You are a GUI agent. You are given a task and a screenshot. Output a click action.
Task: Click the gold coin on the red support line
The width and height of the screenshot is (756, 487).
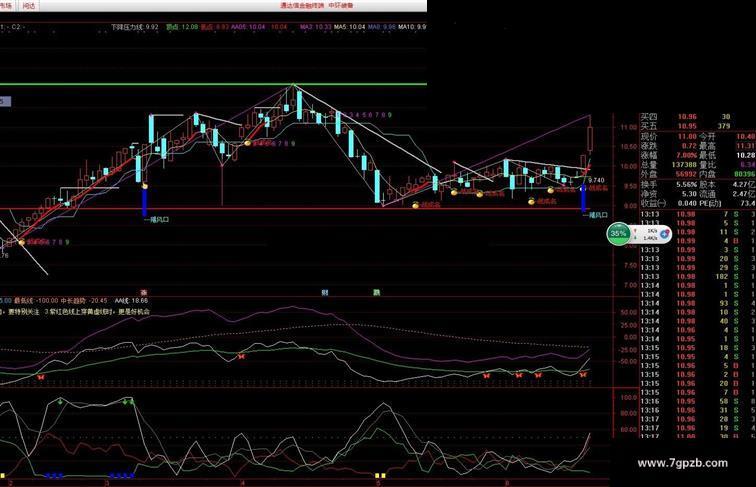pos(416,205)
